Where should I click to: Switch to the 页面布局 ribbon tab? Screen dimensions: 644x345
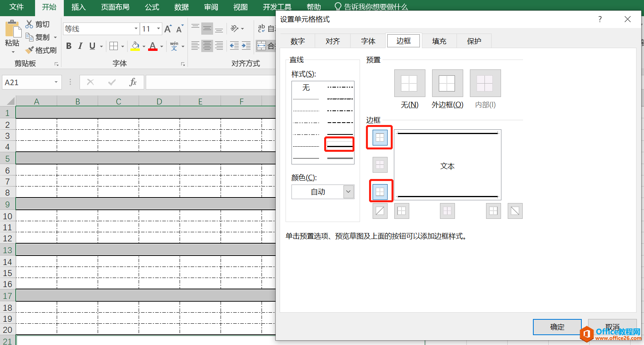click(x=115, y=7)
